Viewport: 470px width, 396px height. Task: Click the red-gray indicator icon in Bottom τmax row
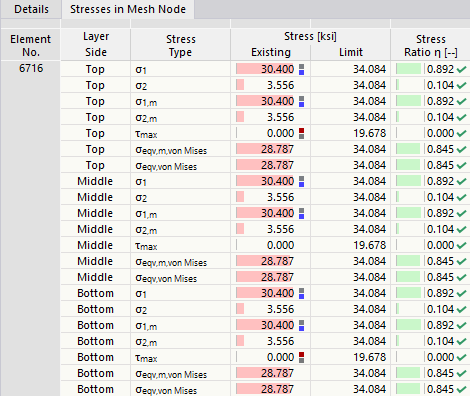point(301,357)
